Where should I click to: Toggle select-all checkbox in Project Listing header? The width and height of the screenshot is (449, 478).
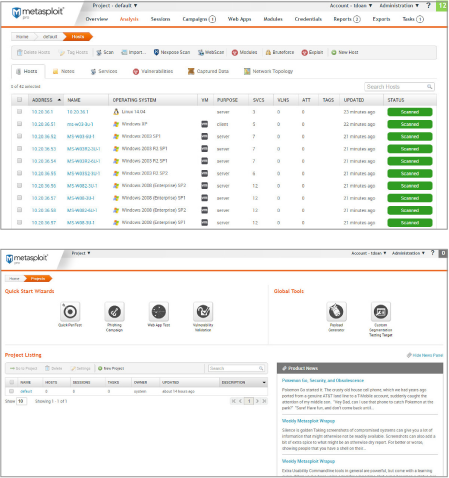coord(12,382)
